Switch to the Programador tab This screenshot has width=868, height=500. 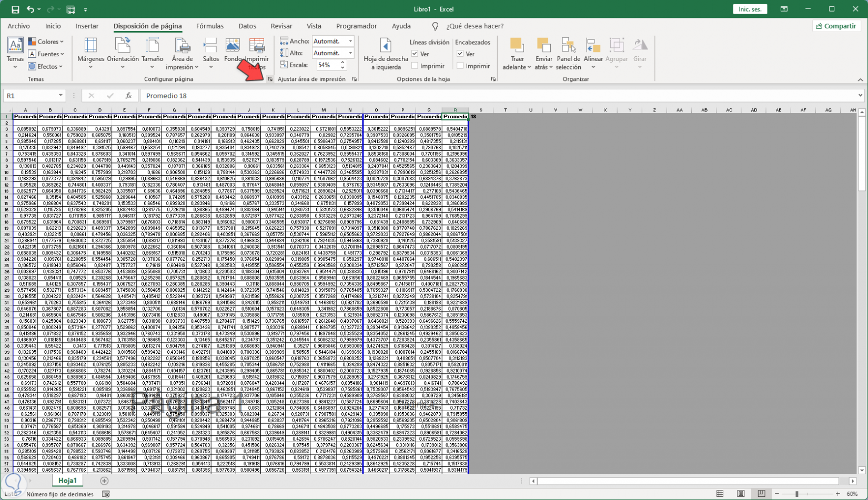(357, 26)
